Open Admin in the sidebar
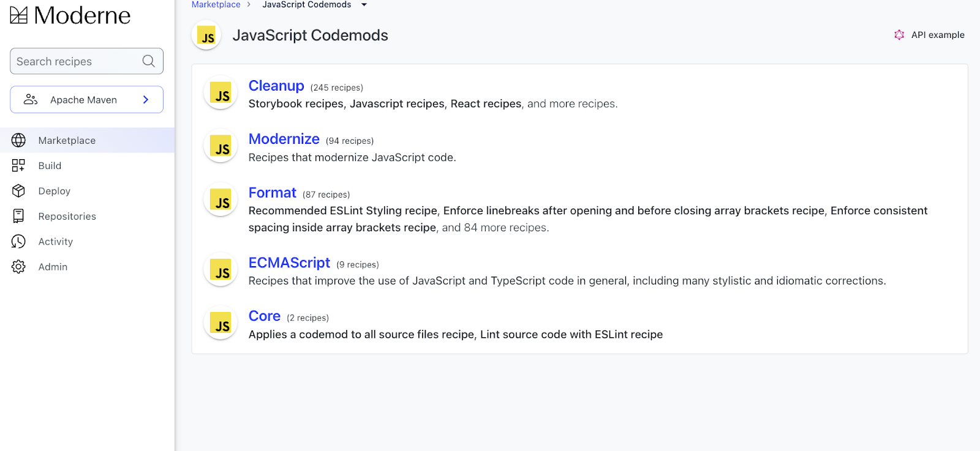The height and width of the screenshot is (451, 980). [87, 267]
